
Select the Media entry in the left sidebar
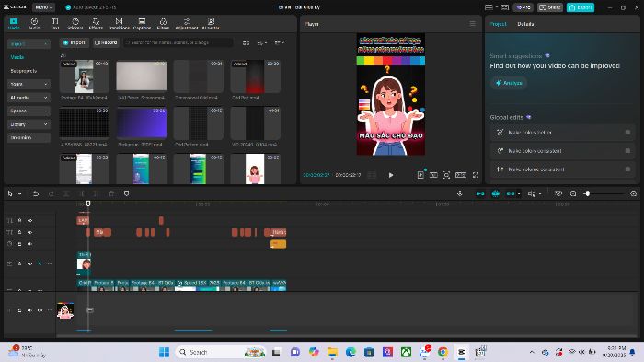pyautogui.click(x=17, y=57)
